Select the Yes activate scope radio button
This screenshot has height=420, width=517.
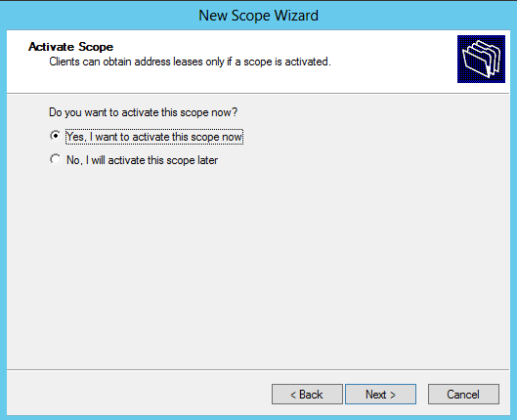click(56, 136)
